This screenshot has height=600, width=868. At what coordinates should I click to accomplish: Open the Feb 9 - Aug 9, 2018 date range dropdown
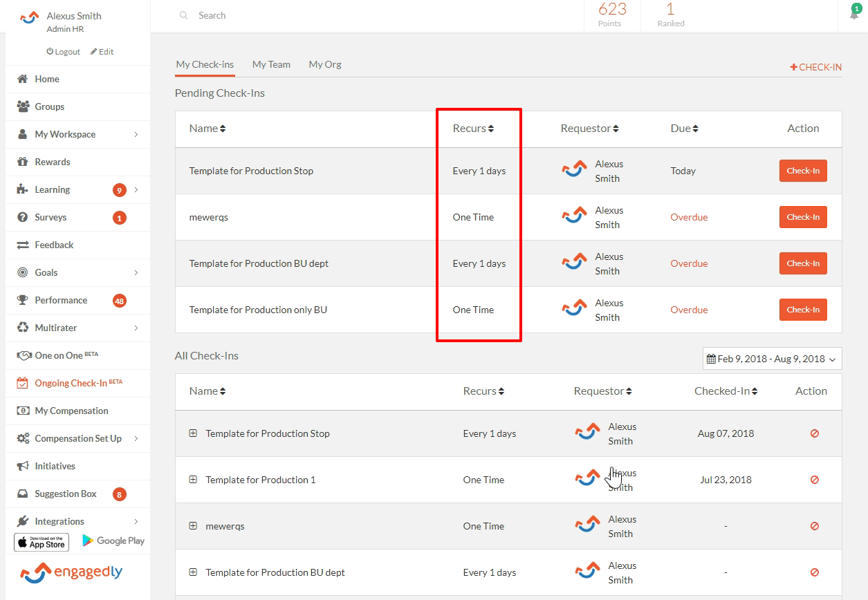click(772, 359)
